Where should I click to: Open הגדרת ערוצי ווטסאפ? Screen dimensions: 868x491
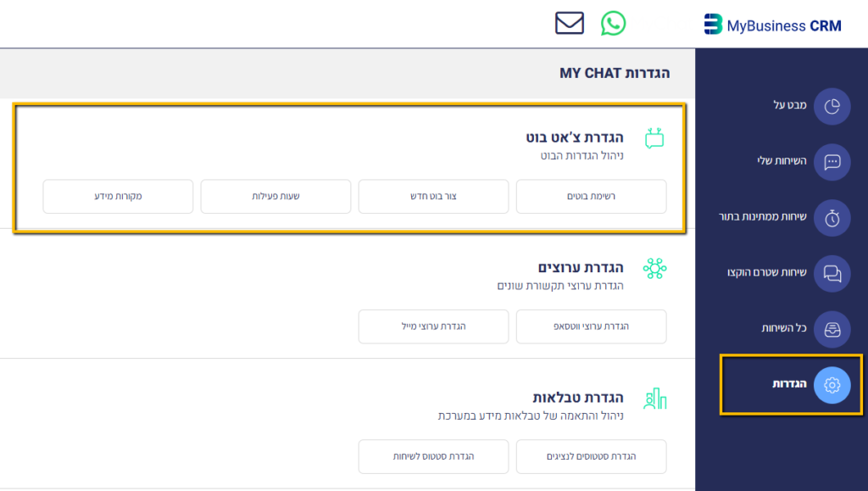[591, 326]
